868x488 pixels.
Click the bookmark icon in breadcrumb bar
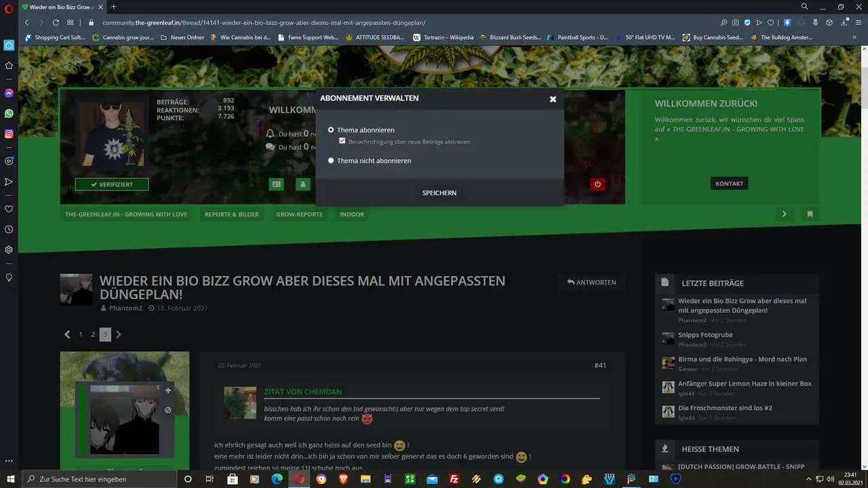[x=810, y=214]
